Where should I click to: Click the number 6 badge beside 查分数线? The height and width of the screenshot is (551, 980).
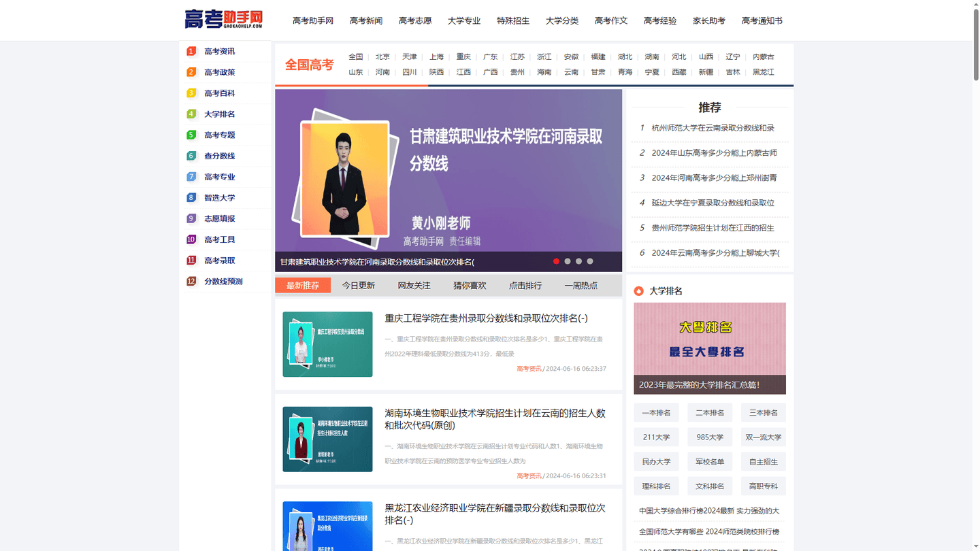(x=191, y=156)
